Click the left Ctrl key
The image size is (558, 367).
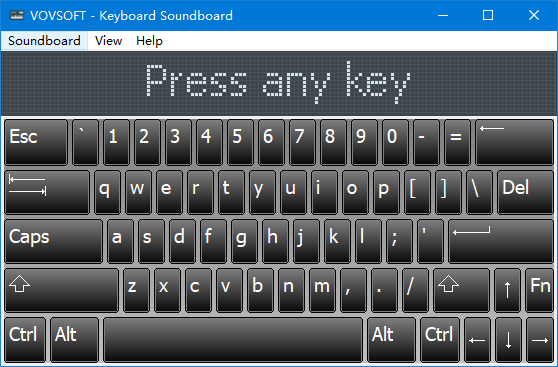[x=25, y=340]
